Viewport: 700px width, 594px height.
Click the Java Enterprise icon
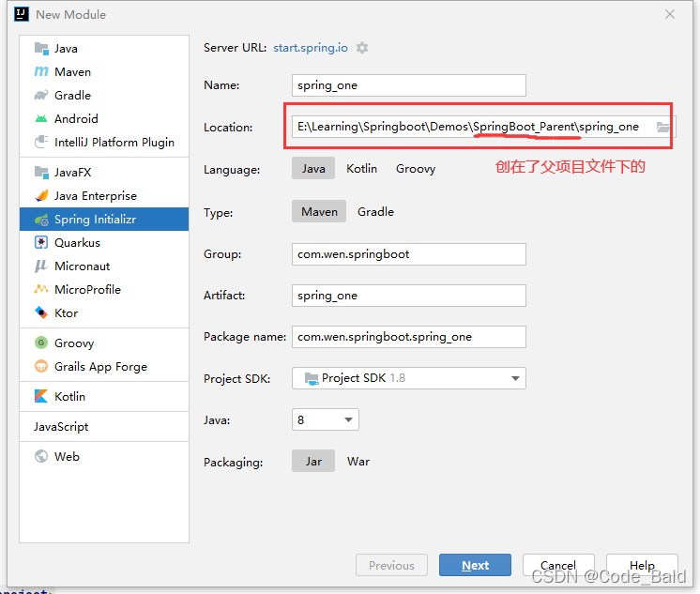[41, 195]
